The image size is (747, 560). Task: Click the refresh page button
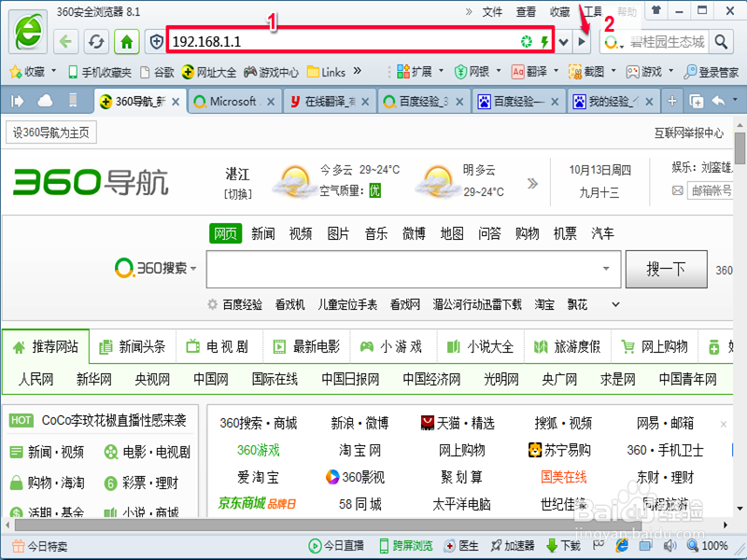click(96, 42)
